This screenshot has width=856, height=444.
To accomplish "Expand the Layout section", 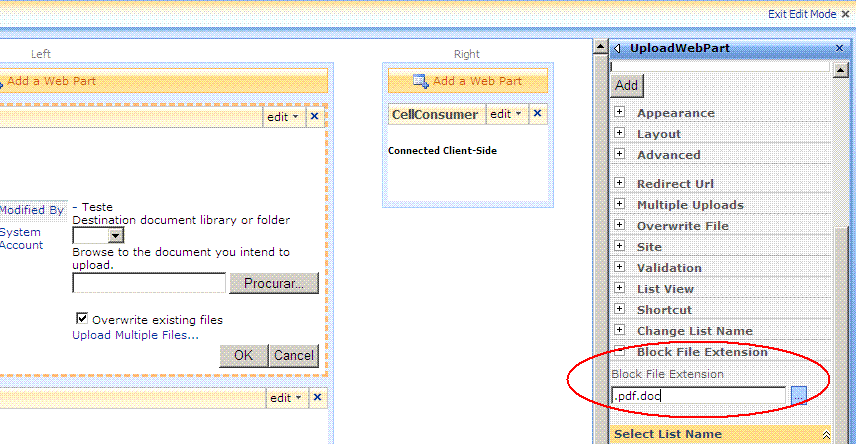I will (x=620, y=132).
